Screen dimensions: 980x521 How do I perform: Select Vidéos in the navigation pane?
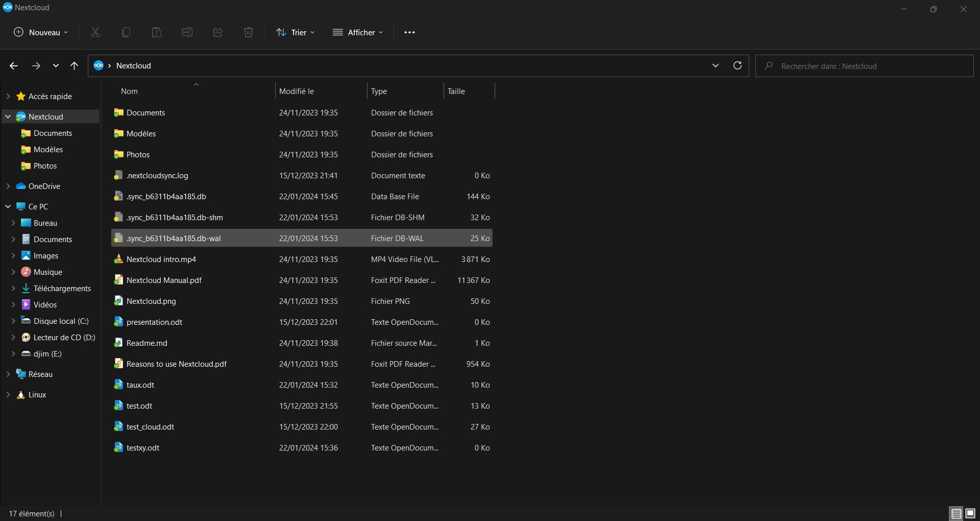(x=45, y=304)
